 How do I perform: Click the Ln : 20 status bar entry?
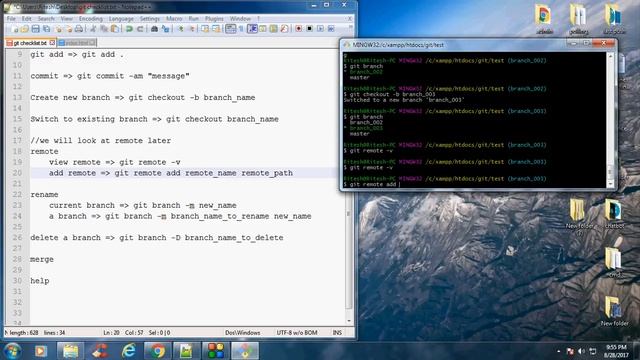(x=111, y=333)
